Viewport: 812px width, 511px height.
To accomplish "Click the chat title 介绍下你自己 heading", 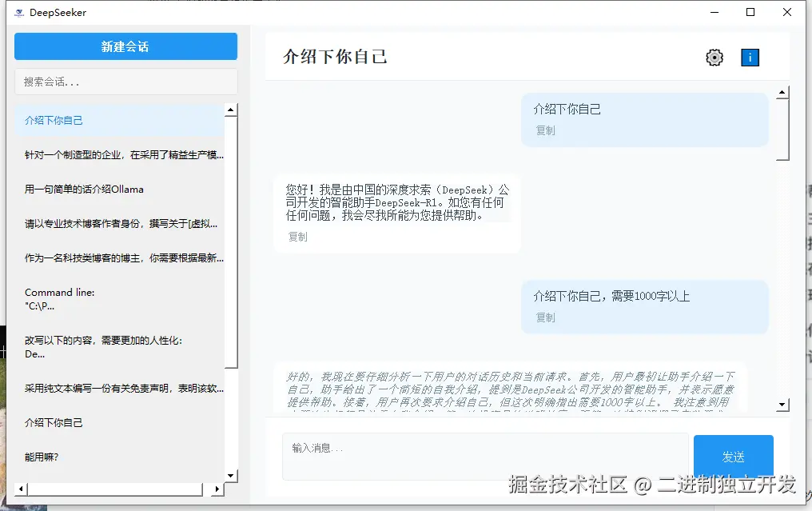I will click(x=335, y=57).
